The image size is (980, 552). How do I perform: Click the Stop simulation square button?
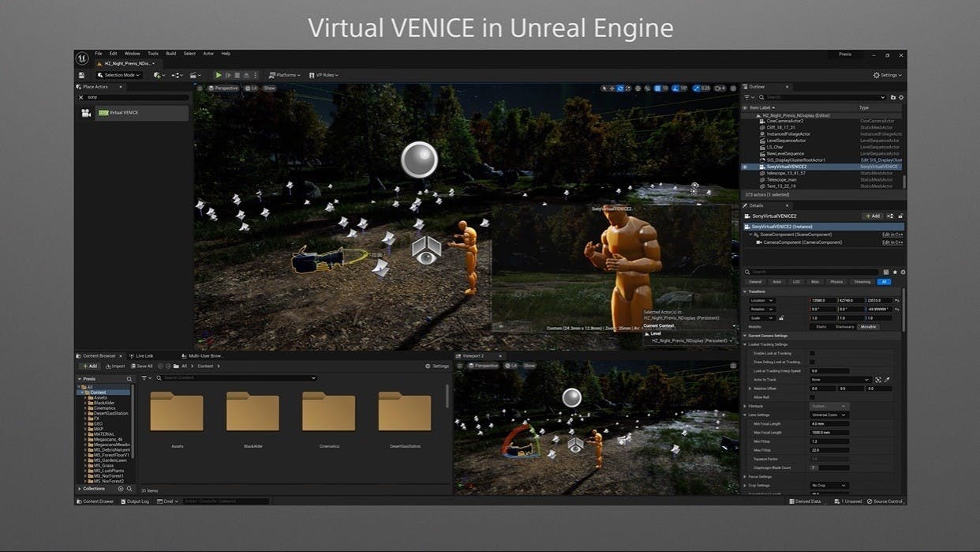click(237, 75)
